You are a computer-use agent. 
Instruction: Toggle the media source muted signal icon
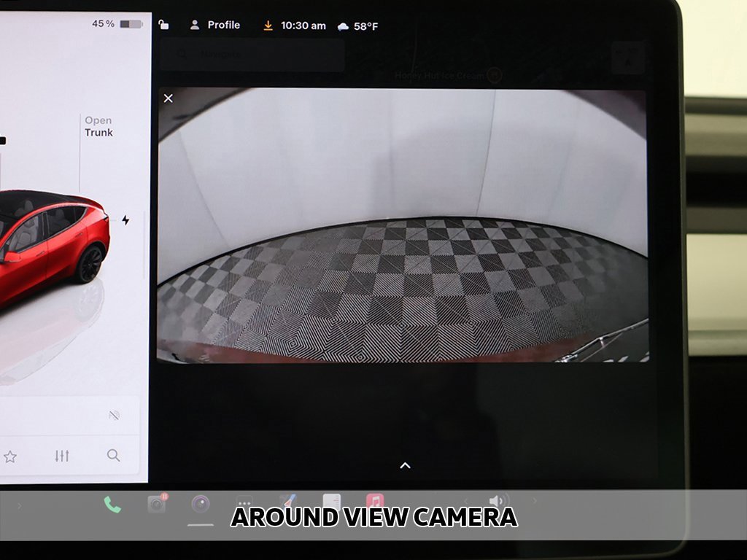click(114, 415)
